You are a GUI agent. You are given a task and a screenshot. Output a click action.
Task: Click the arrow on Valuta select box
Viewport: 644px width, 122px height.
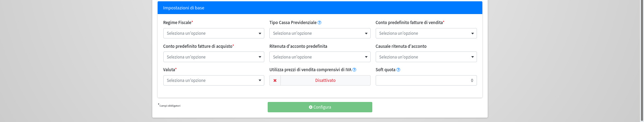tap(260, 81)
